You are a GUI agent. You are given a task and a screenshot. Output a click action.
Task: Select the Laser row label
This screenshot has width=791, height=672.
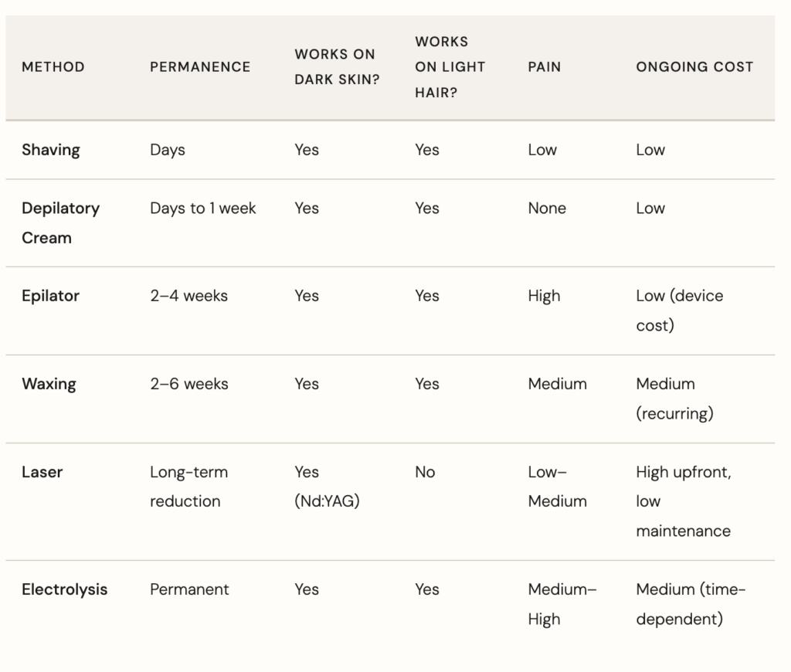tap(42, 472)
